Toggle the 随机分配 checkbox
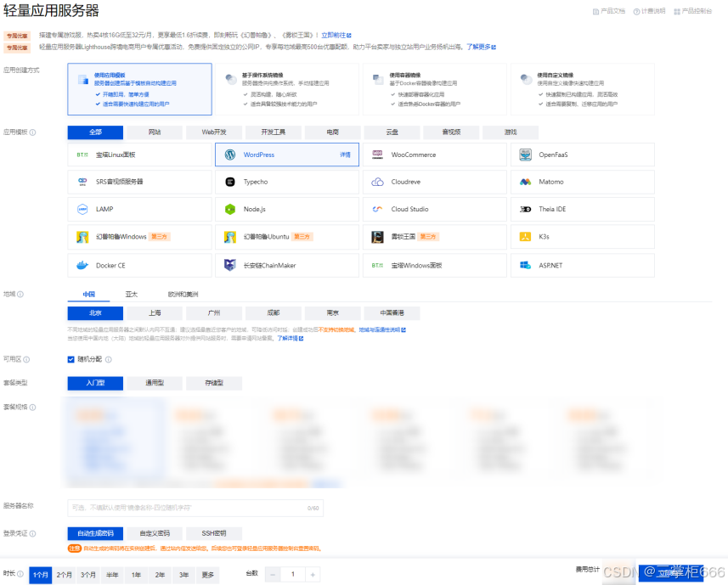This screenshot has width=728, height=585. [71, 359]
